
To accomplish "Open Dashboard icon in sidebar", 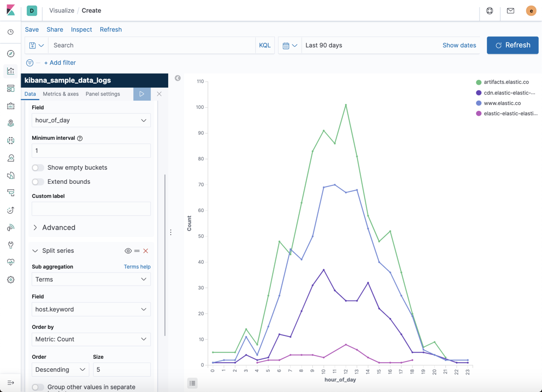I will point(11,89).
